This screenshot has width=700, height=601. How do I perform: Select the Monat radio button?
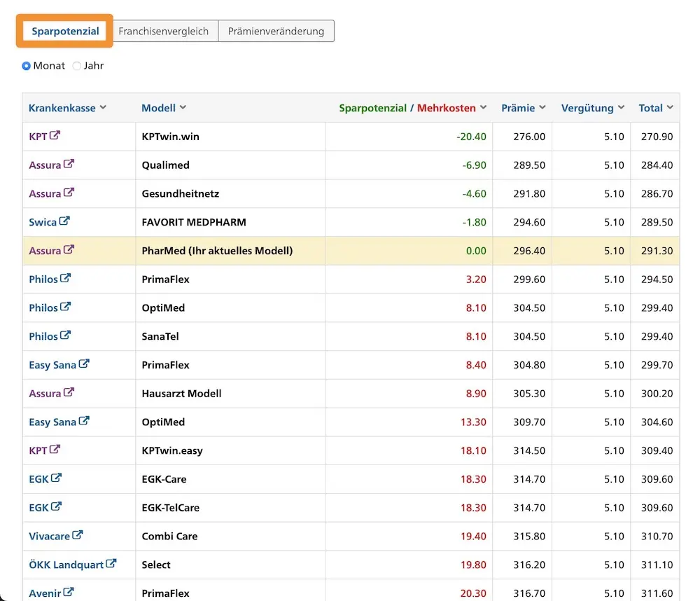[x=27, y=66]
